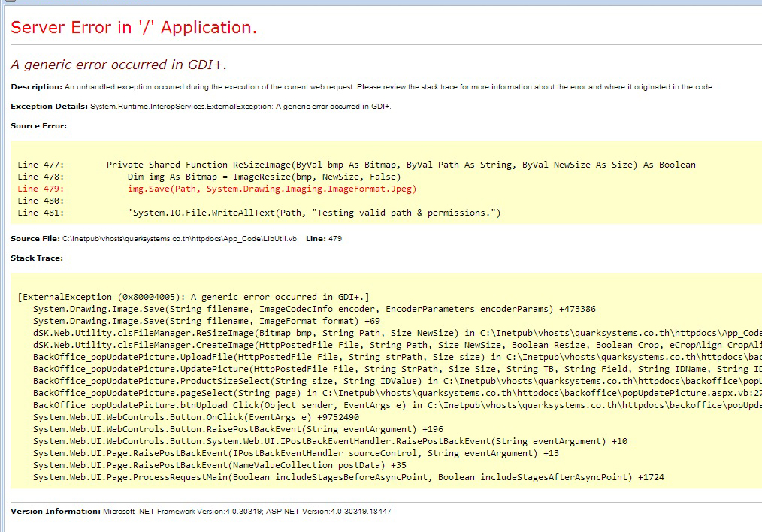Click the "Version Information:" label
This screenshot has width=762, height=532.
click(x=55, y=512)
